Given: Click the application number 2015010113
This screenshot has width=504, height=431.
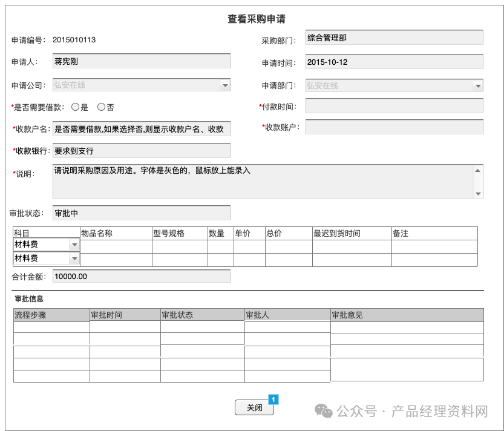Looking at the screenshot, I should (x=74, y=39).
